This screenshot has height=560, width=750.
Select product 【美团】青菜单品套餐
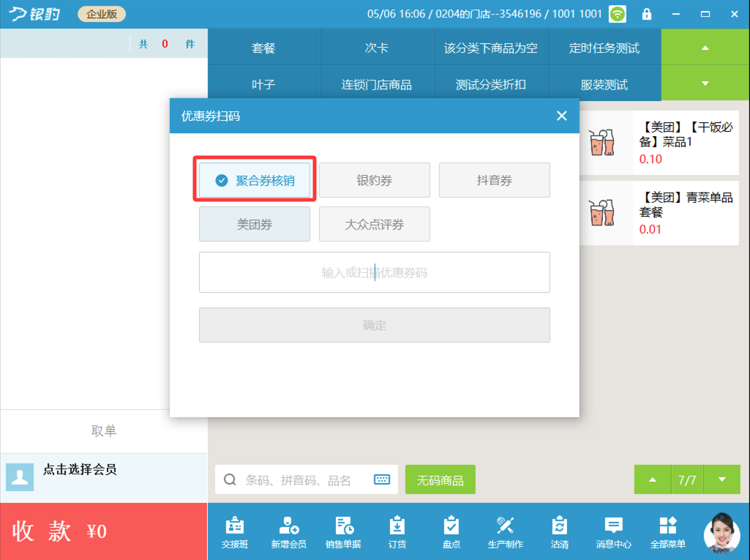tap(659, 213)
